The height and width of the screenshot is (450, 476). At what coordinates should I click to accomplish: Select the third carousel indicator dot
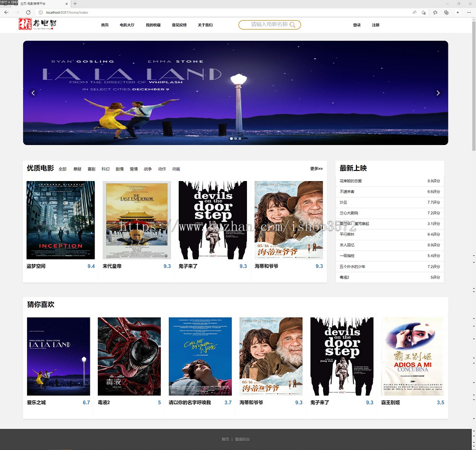[x=240, y=139]
